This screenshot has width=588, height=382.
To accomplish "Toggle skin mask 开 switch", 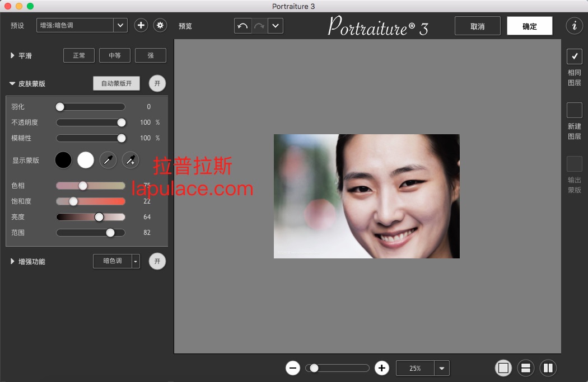I will click(x=157, y=83).
